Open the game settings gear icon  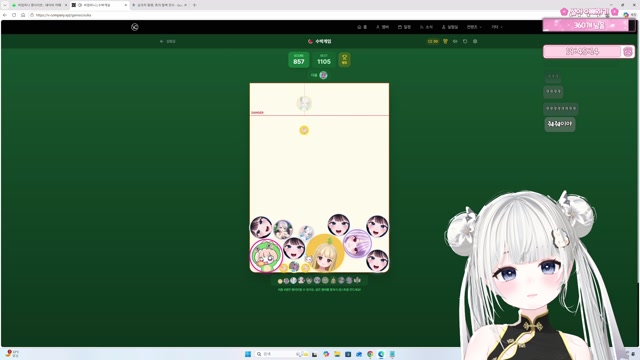(475, 41)
